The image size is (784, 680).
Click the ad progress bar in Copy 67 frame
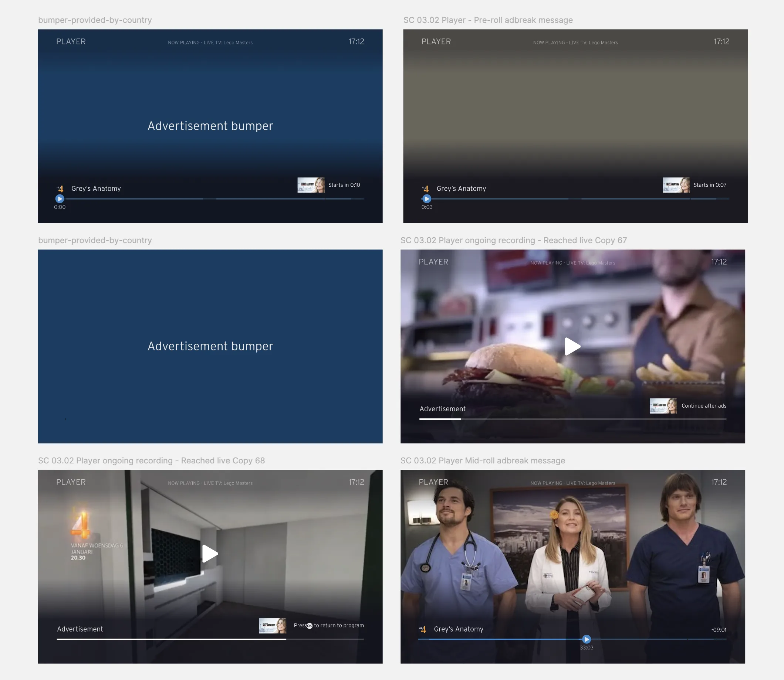click(572, 419)
